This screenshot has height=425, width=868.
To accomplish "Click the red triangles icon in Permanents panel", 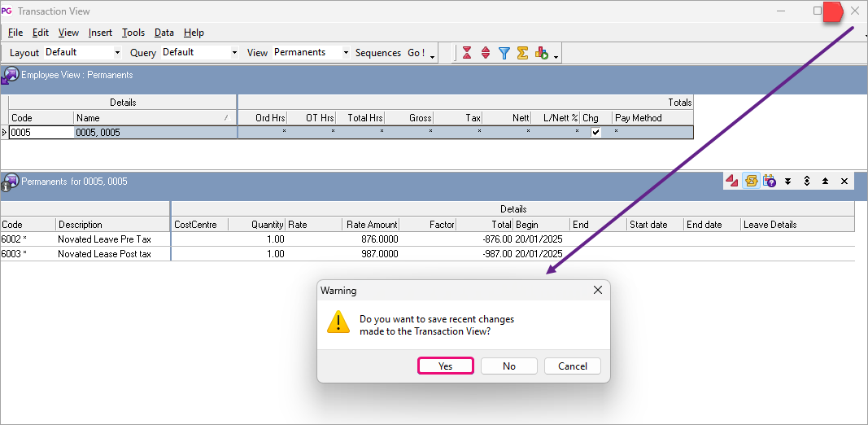I will (x=733, y=181).
